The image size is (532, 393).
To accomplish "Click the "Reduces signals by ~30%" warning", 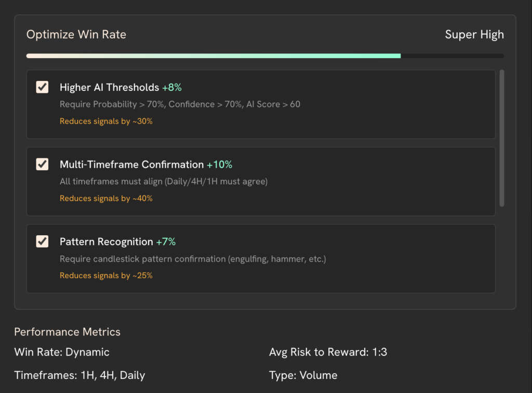I will coord(106,121).
